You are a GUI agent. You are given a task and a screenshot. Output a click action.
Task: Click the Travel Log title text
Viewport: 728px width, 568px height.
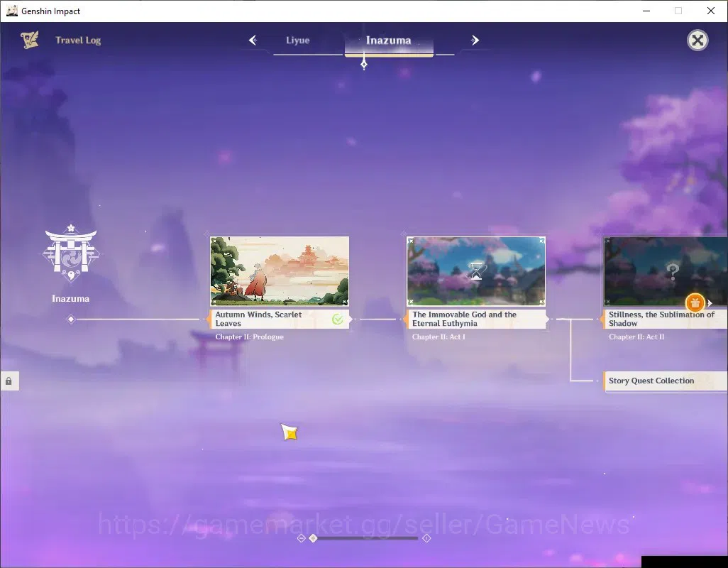pyautogui.click(x=78, y=40)
